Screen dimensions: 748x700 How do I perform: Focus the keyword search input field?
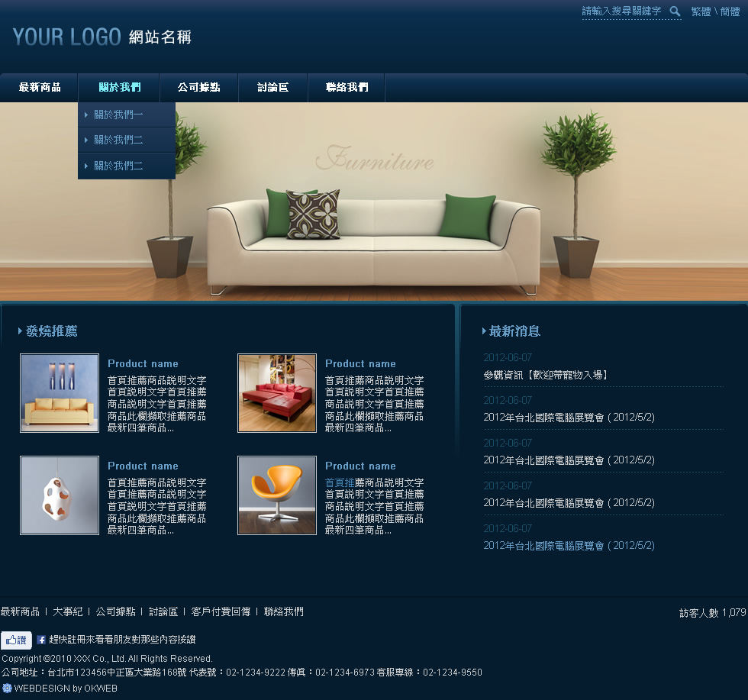click(621, 11)
